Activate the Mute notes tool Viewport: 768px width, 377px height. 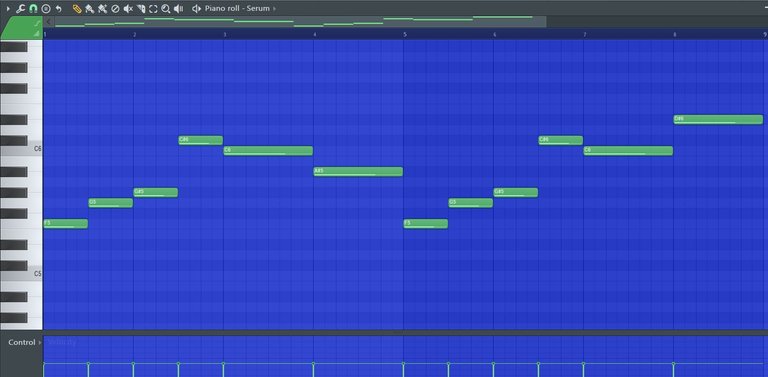pyautogui.click(x=128, y=8)
